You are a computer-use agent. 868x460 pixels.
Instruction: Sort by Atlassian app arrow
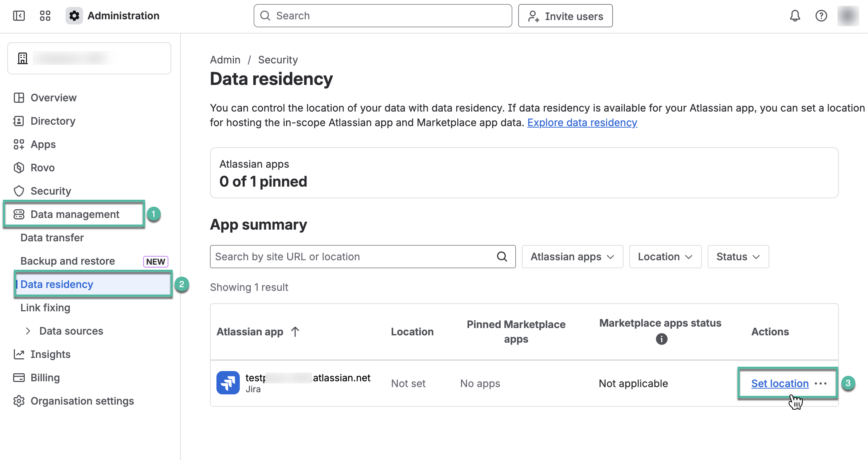click(x=295, y=332)
